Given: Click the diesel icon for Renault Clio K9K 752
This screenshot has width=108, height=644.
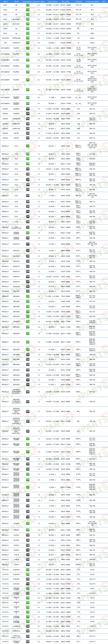Looking at the screenshot, I should tap(28, 207).
